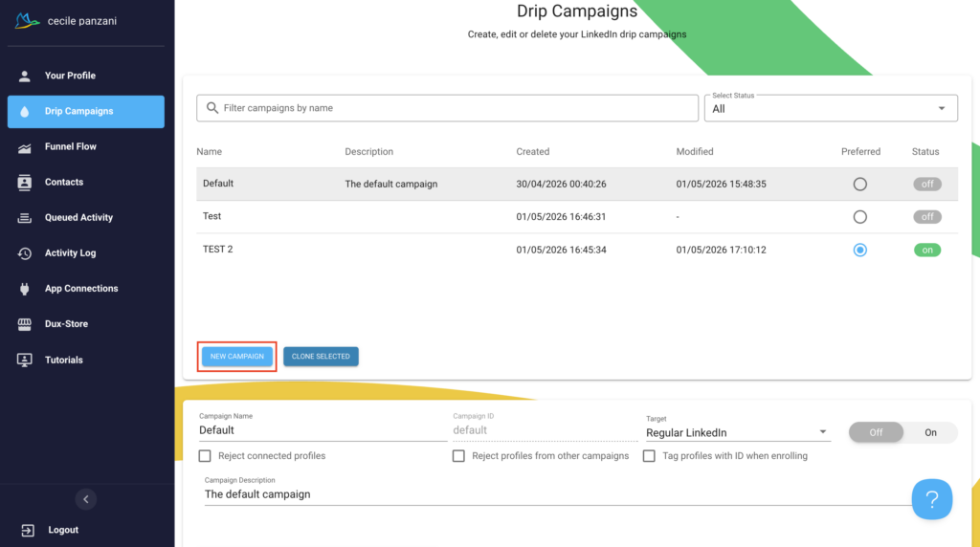Click the Contacts badge icon
This screenshot has width=980, height=547.
coord(24,183)
